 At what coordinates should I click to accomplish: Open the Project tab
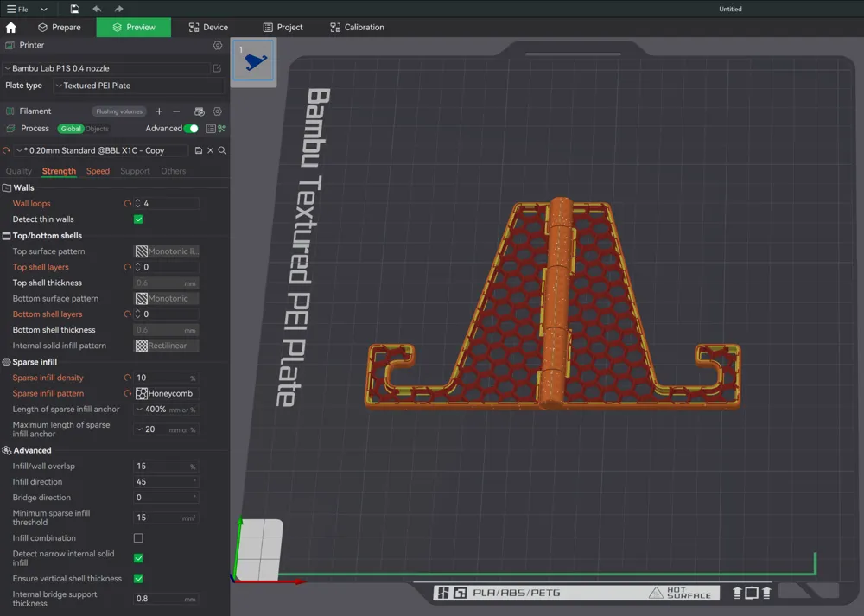(283, 27)
